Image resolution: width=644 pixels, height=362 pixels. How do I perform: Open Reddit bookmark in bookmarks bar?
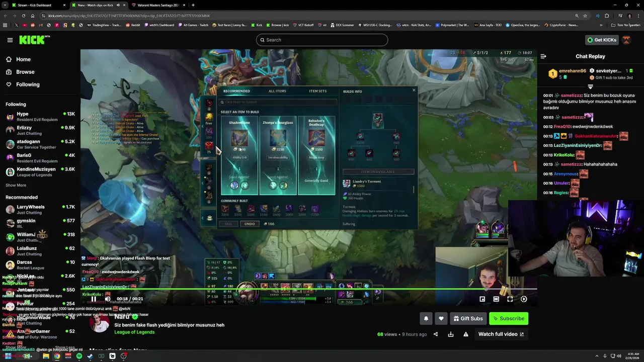[x=133, y=25]
